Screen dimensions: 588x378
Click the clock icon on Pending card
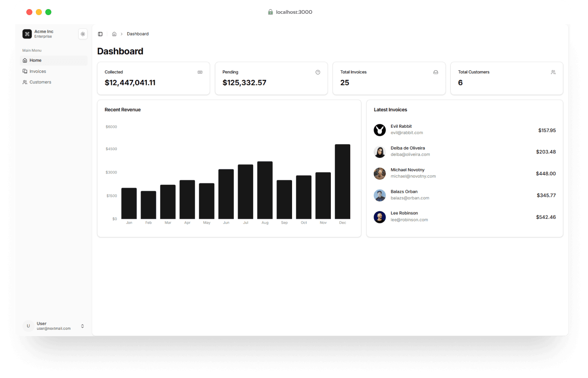318,72
